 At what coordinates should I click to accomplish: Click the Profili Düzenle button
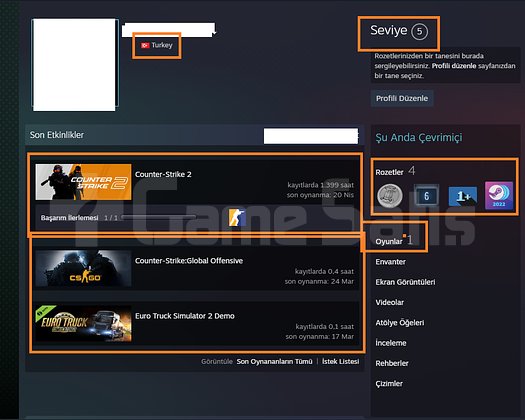tap(402, 98)
